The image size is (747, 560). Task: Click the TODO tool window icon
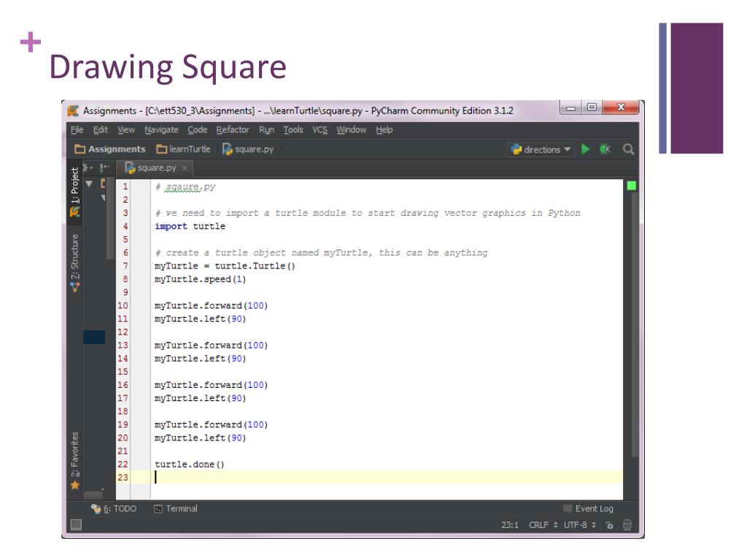(x=96, y=508)
